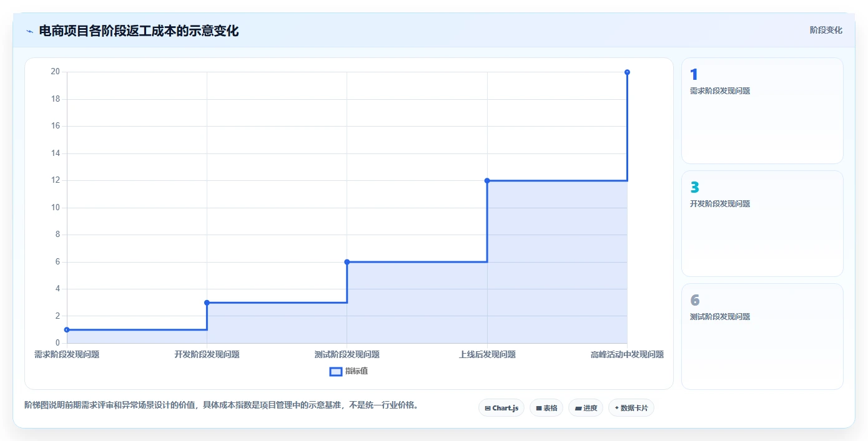Click the 指标值 legend label
This screenshot has width=868, height=441.
click(357, 372)
